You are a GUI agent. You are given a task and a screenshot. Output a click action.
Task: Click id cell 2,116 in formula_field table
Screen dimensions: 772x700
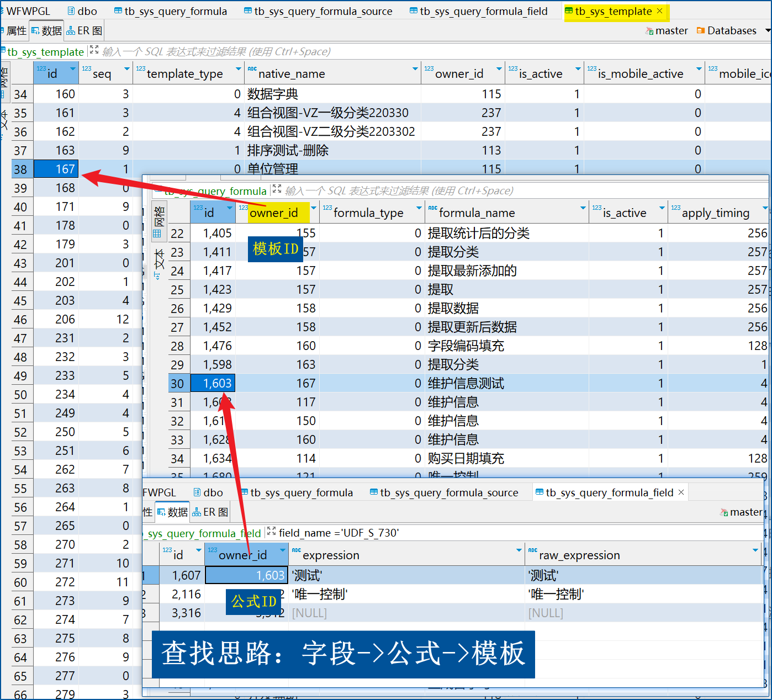pyautogui.click(x=182, y=594)
